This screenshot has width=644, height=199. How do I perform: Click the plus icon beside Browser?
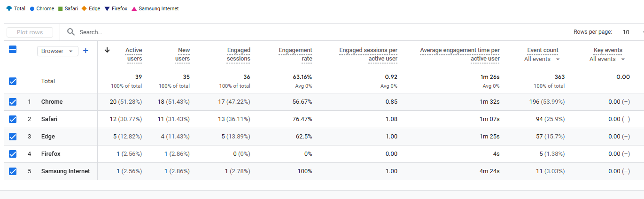[85, 51]
